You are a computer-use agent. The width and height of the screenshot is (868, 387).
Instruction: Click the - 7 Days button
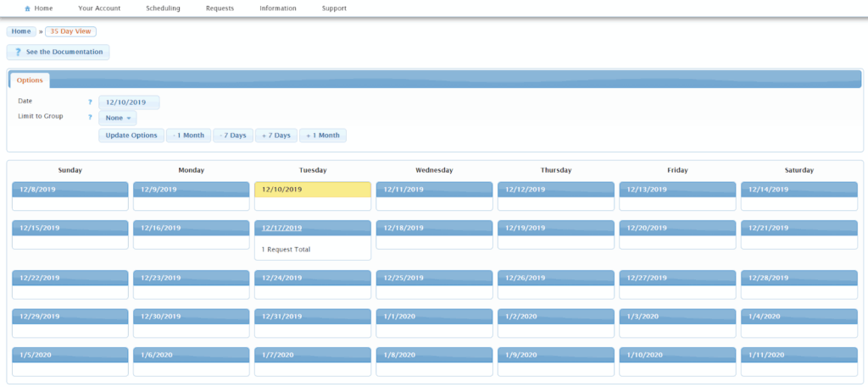coord(233,135)
